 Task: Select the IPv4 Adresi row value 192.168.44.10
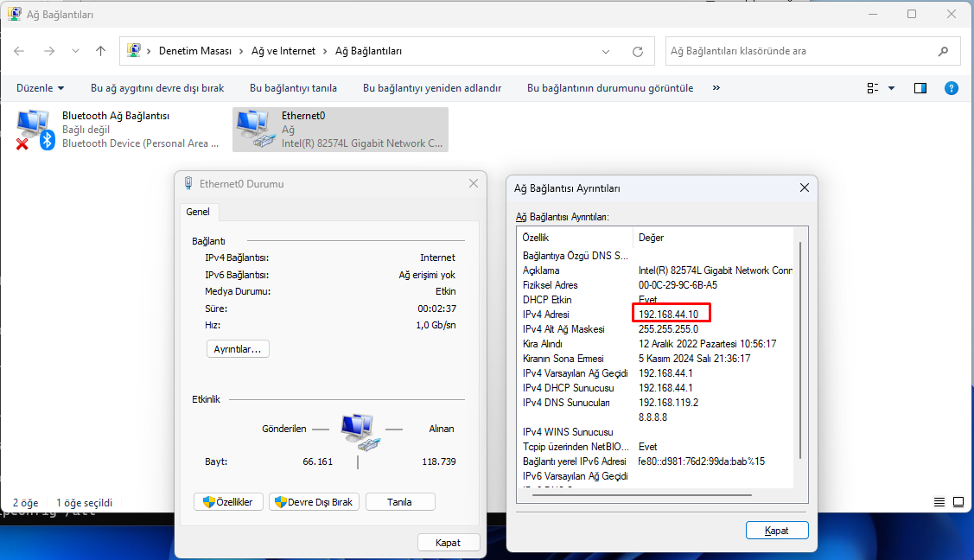tap(668, 315)
